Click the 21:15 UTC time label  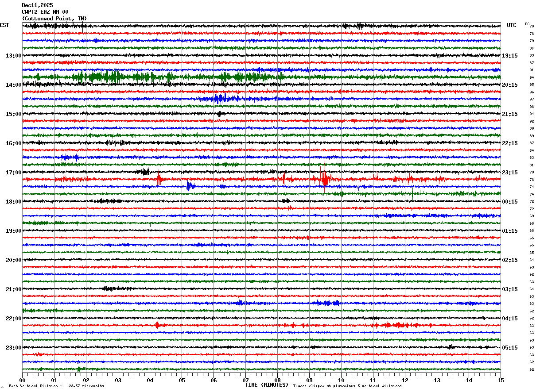[509, 114]
